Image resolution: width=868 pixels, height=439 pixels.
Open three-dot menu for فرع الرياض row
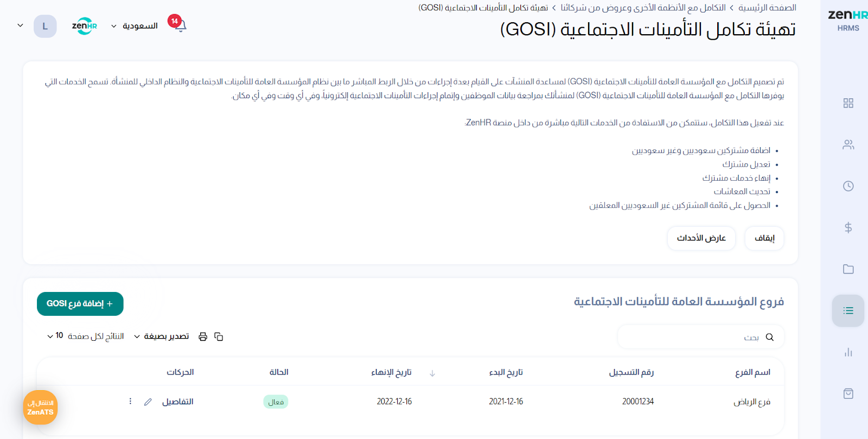coord(130,401)
